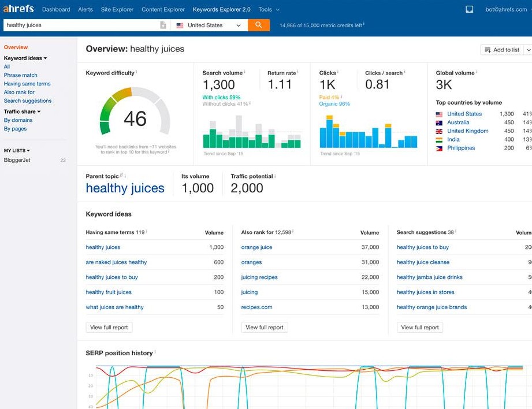The height and width of the screenshot is (409, 532).
Task: Click the keyword search input field
Action: 81,25
